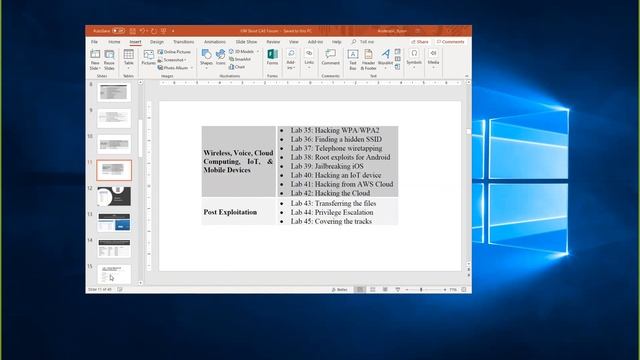Click the 3D Models button
Screen dimensions: 640x360
242,51
